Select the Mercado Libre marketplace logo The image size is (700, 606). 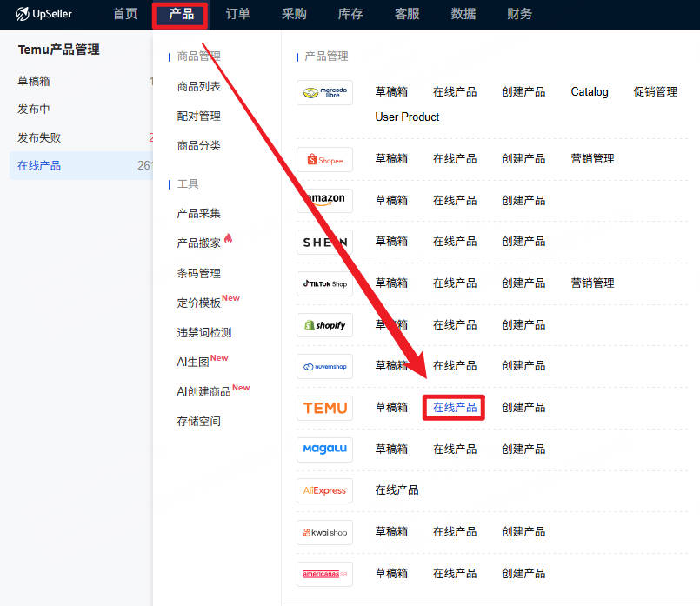[324, 93]
